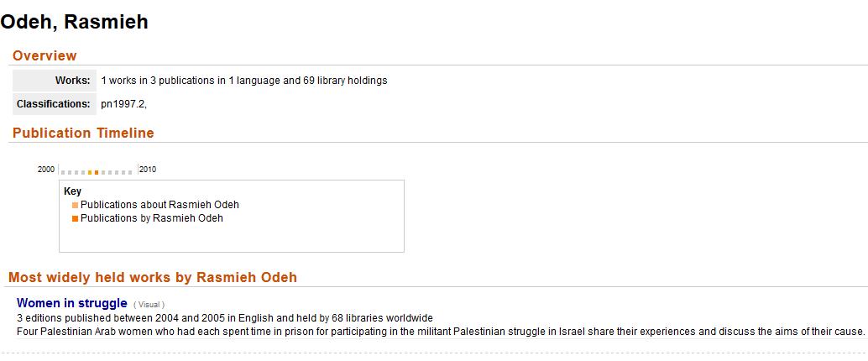Select the pn1997.2 classification value
This screenshot has width=868, height=361.
coord(123,104)
